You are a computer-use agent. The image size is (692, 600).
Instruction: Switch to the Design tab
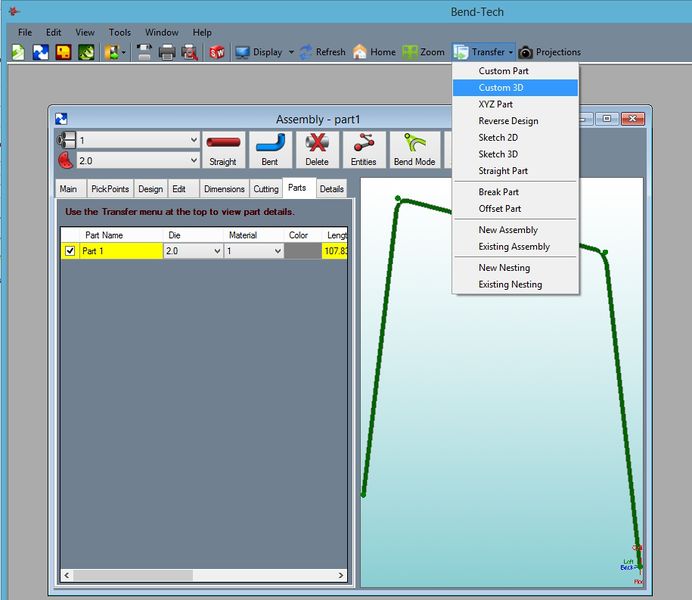150,189
